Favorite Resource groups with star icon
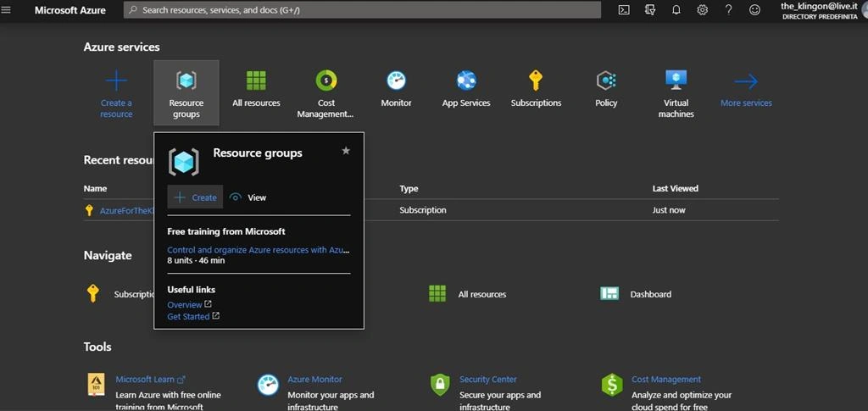The width and height of the screenshot is (868, 411). [346, 151]
